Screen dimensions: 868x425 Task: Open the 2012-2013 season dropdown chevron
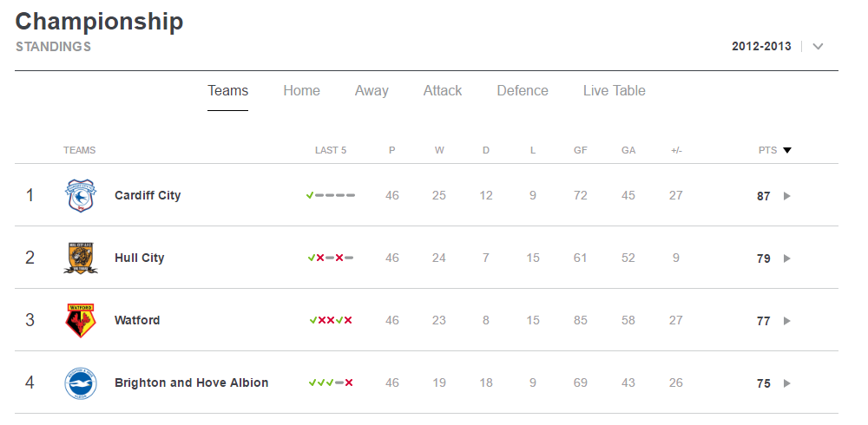coord(819,47)
